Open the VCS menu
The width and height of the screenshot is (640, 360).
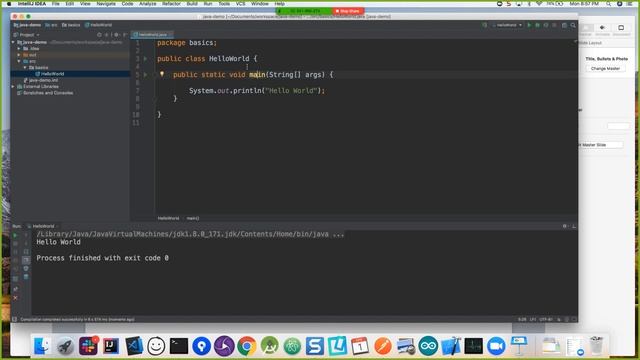[x=240, y=3]
